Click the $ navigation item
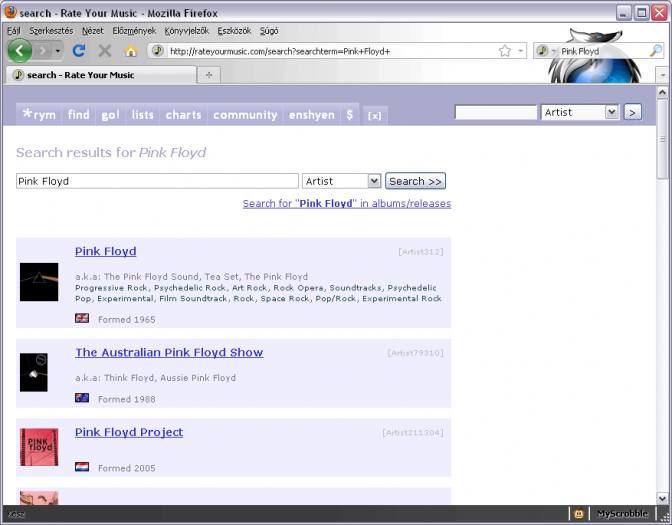This screenshot has width=672, height=525. coord(350,115)
